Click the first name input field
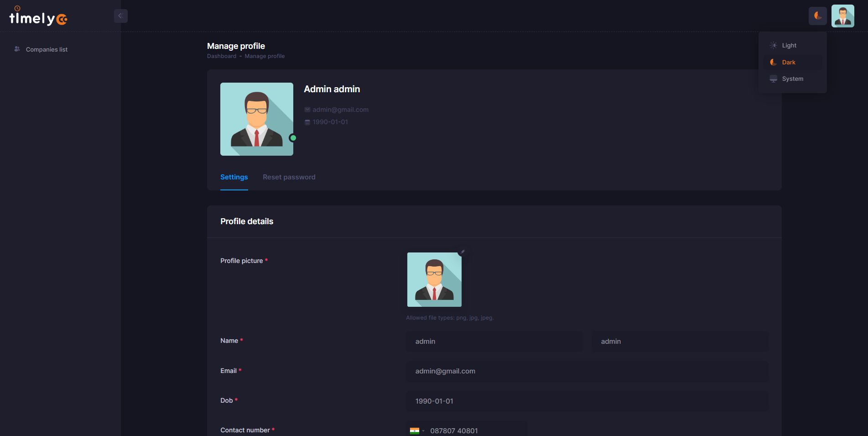 pyautogui.click(x=494, y=341)
